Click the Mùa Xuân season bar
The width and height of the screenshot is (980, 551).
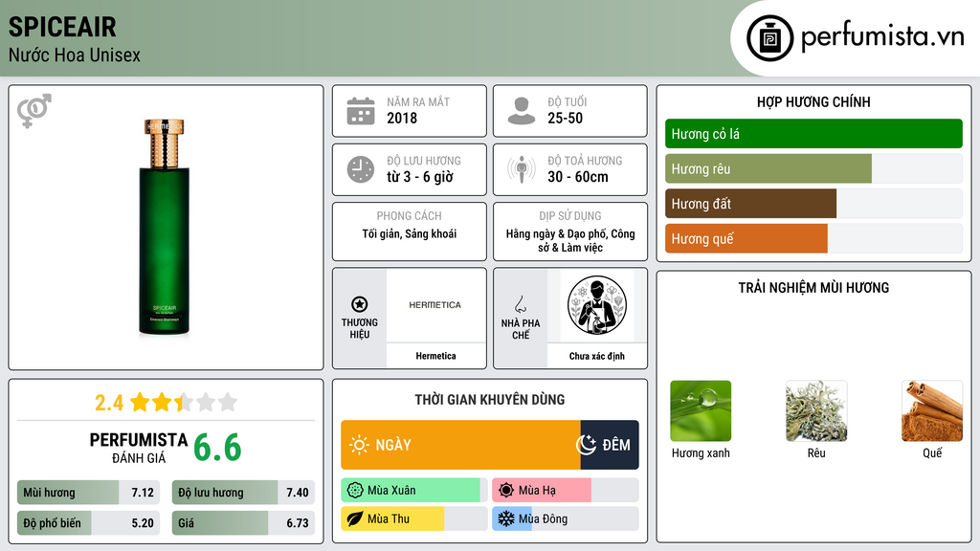coord(413,491)
